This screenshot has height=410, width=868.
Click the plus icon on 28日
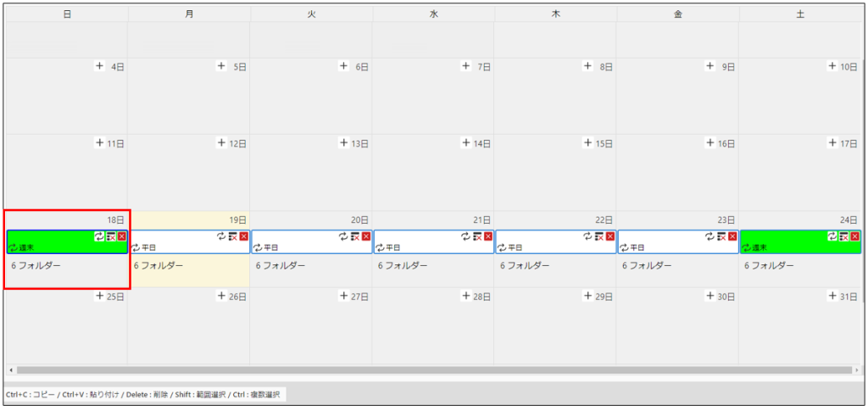[466, 296]
